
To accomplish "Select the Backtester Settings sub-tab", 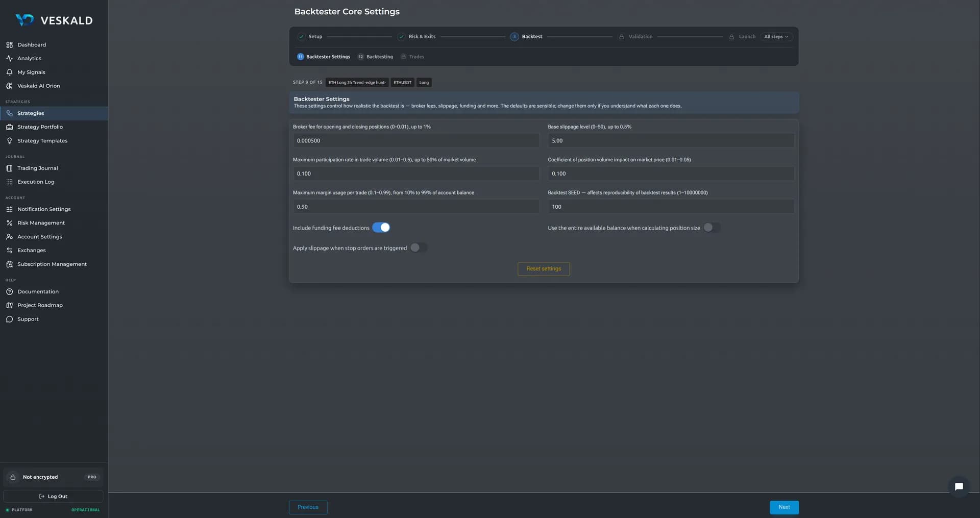I will click(324, 57).
